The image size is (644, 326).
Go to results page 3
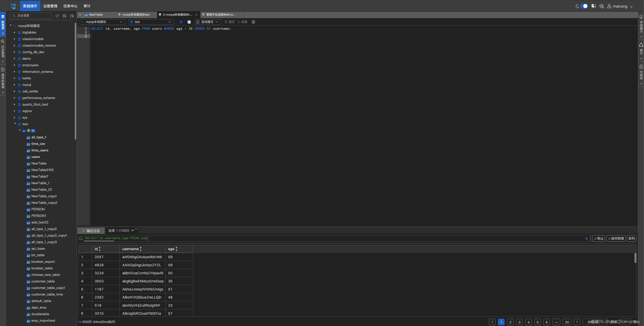click(x=519, y=322)
